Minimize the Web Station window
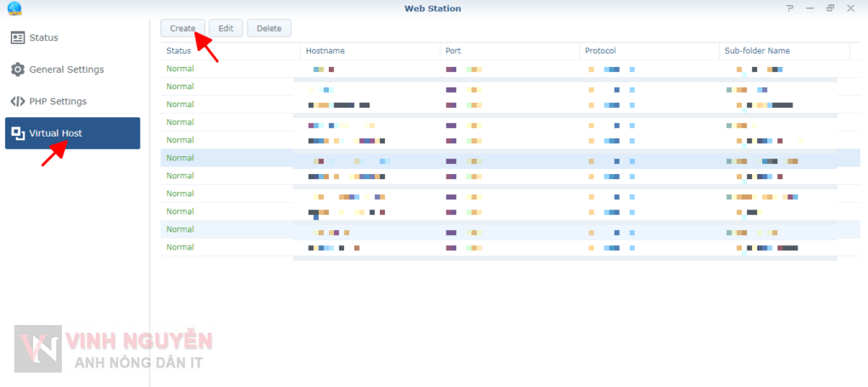Viewport: 868px width, 387px height. [x=810, y=8]
